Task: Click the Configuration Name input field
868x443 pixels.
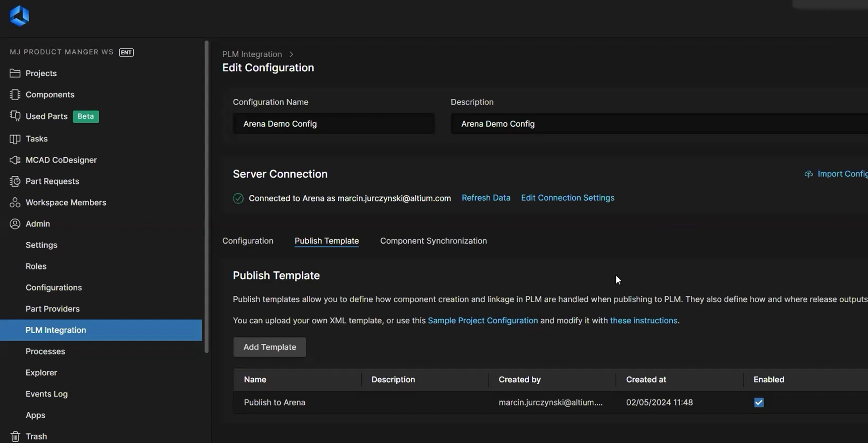Action: [334, 124]
